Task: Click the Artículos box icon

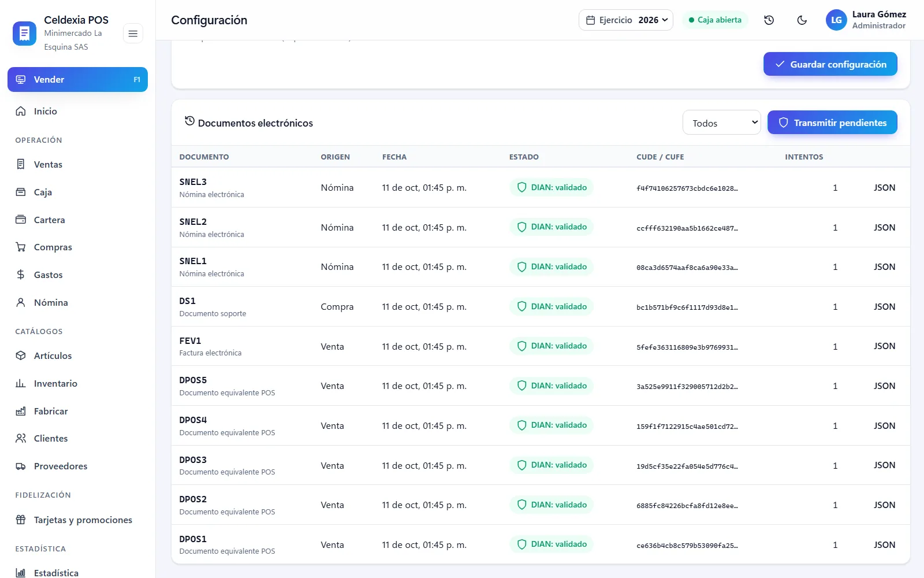Action: (21, 356)
